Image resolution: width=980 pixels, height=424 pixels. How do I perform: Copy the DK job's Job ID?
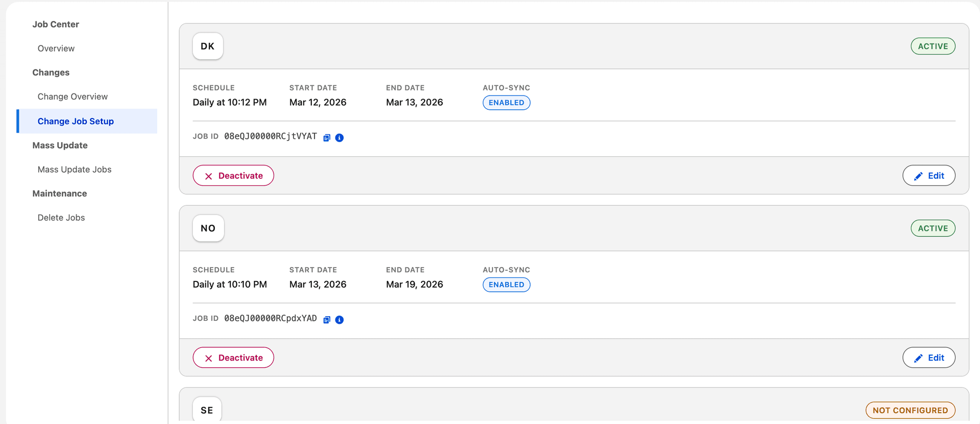327,137
